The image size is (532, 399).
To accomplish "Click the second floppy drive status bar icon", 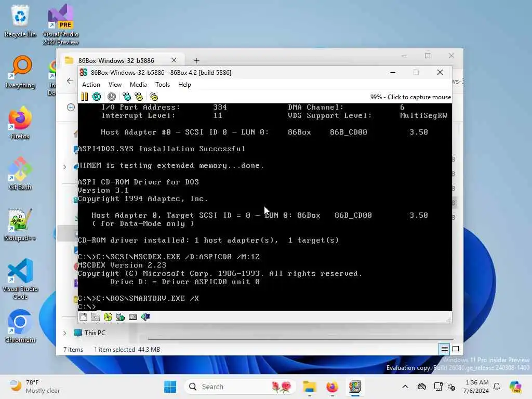I will click(x=96, y=317).
